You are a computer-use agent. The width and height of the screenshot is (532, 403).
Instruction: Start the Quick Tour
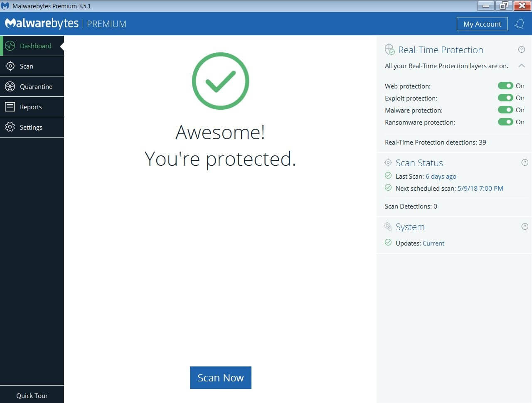point(32,396)
